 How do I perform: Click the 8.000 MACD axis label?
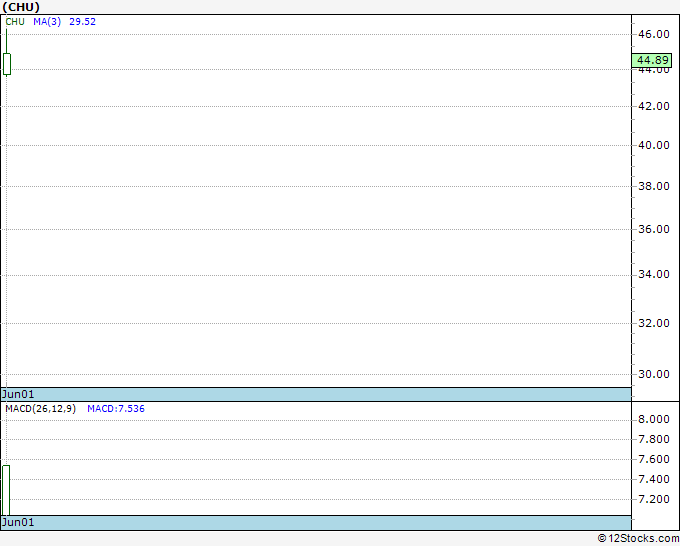pyautogui.click(x=654, y=419)
